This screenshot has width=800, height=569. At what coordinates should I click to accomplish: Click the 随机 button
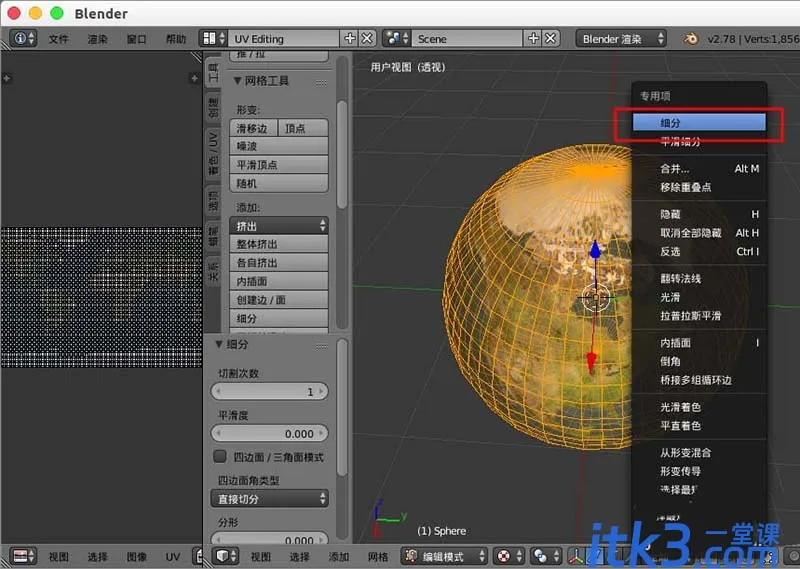click(279, 183)
